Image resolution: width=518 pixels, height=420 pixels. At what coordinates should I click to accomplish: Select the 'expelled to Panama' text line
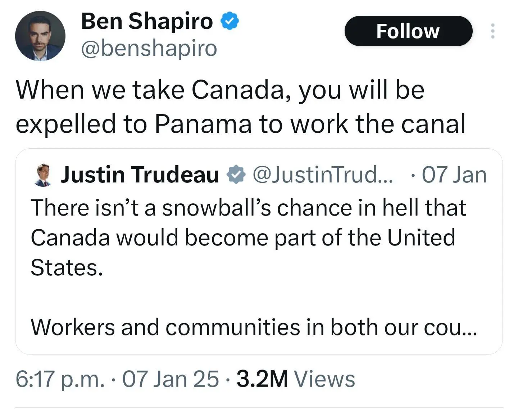tap(241, 124)
